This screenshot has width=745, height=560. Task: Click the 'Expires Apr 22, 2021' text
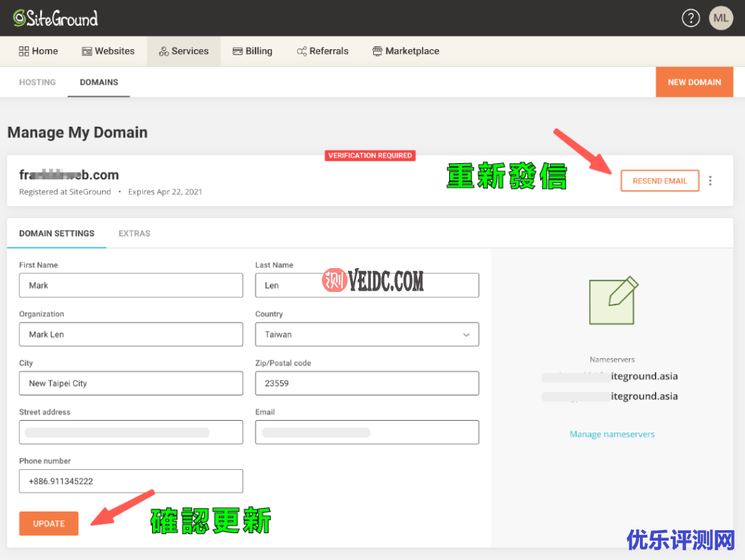[x=165, y=191]
